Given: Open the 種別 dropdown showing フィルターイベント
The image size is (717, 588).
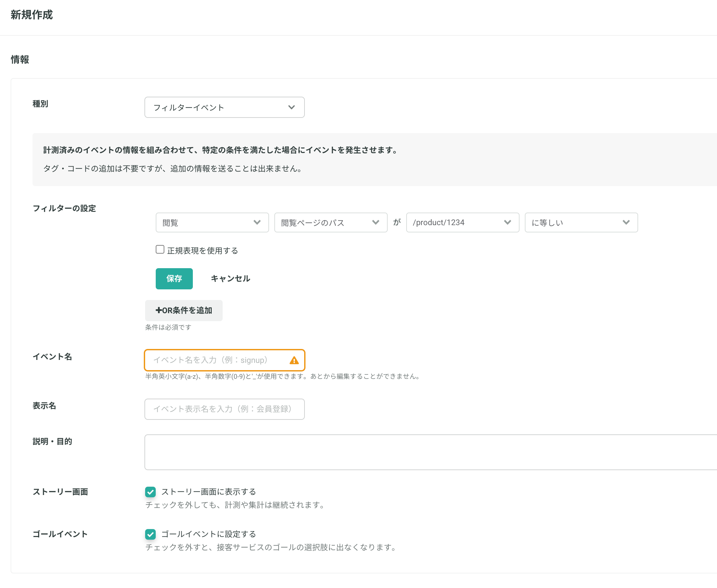Looking at the screenshot, I should (x=224, y=107).
